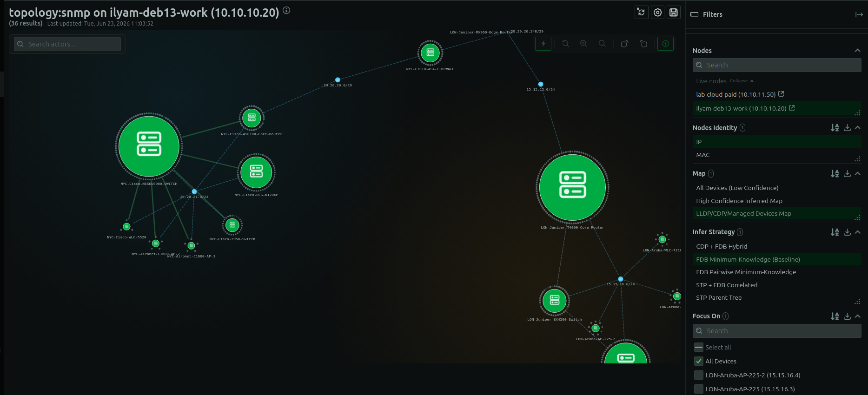The image size is (868, 395).
Task: Select the LON-Juniper-T4000-Core-Router node icon
Action: coord(572,187)
